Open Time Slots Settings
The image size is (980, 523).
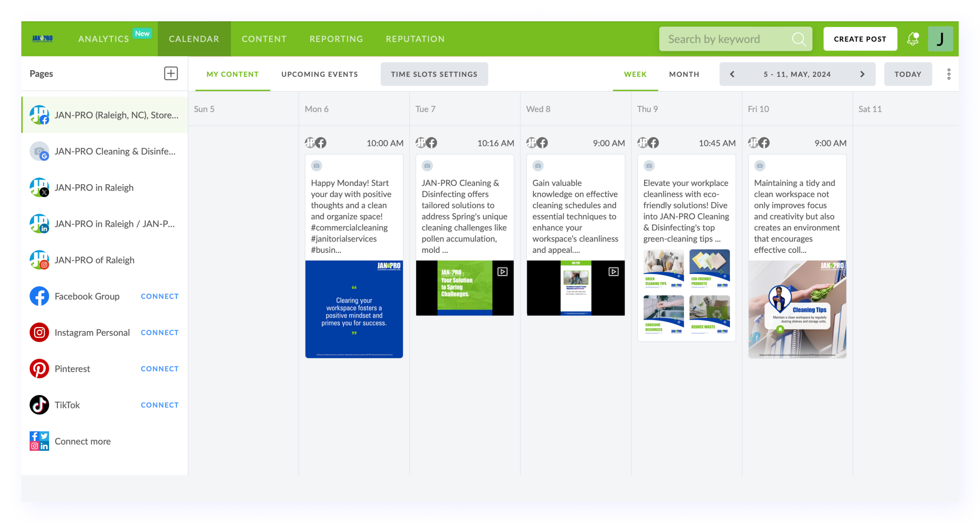click(434, 74)
